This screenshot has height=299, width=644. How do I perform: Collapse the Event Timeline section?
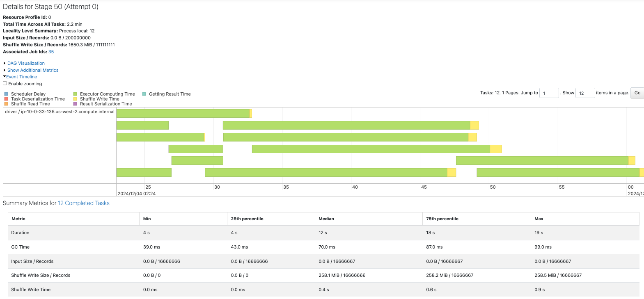21,77
